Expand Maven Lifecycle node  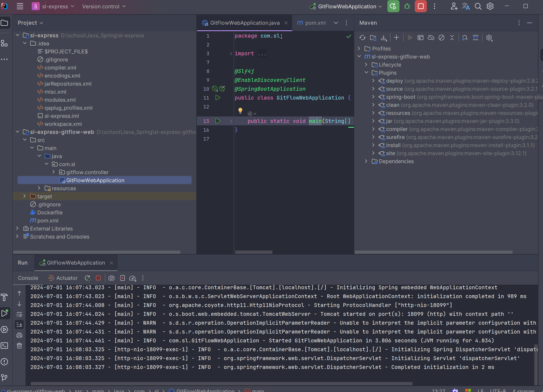[x=366, y=65]
